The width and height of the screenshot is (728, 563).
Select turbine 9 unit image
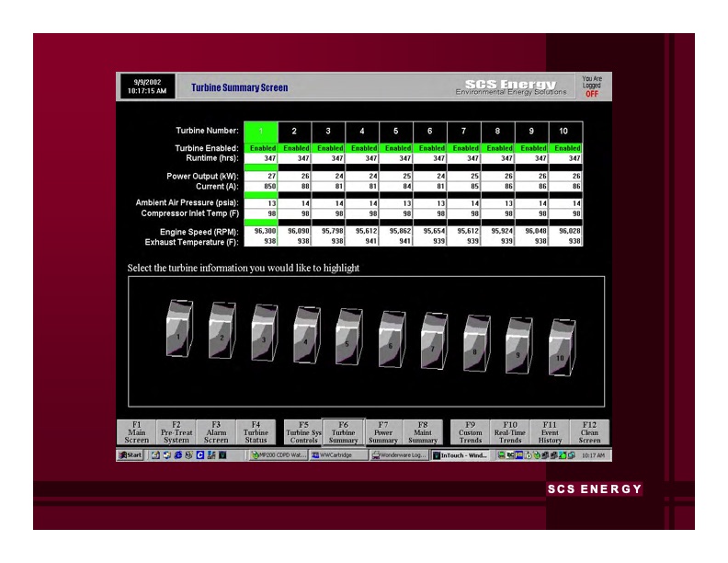(x=518, y=346)
